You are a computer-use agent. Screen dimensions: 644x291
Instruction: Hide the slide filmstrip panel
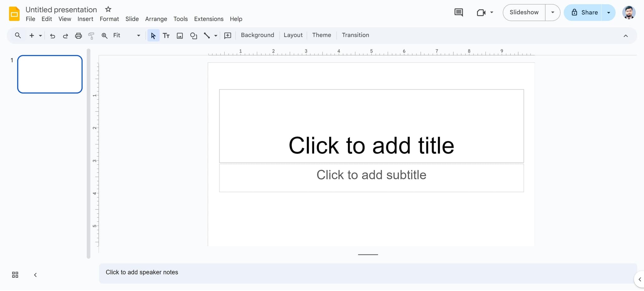point(35,274)
